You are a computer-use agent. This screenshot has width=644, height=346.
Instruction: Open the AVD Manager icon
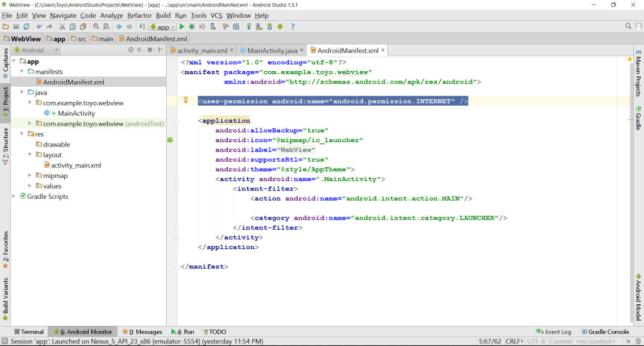coord(258,26)
